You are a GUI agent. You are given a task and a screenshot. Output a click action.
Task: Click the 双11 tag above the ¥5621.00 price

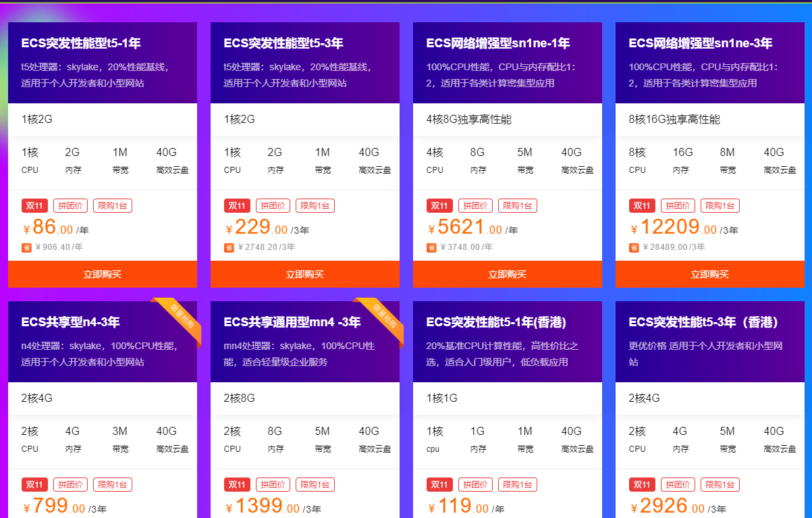point(439,206)
